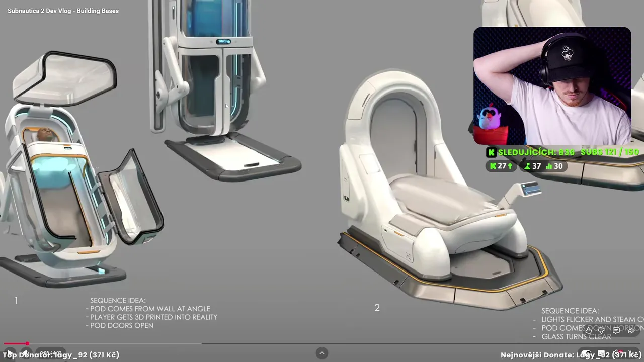644x362 pixels.
Task: Click the '27' Kick stat badge
Action: pyautogui.click(x=501, y=166)
